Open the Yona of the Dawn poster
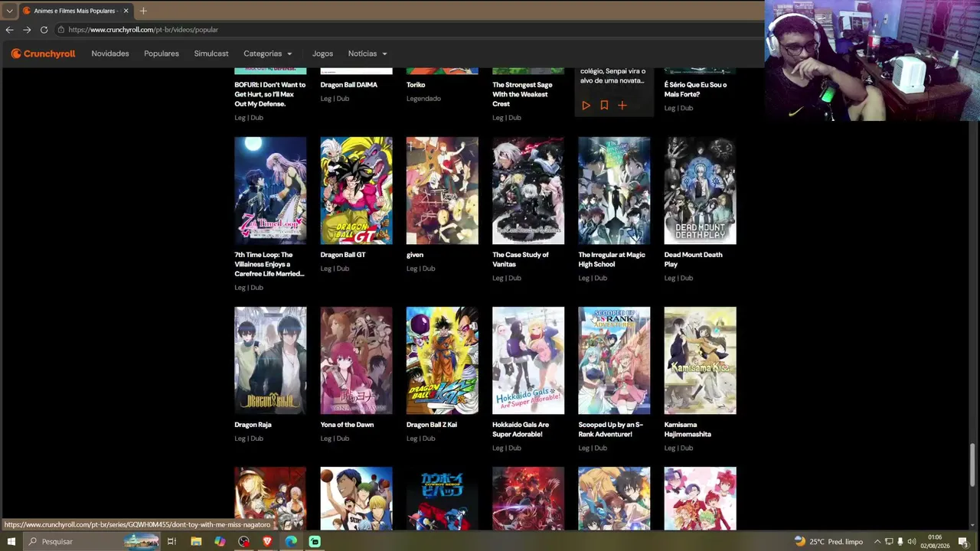Screen dimensions: 980x551 tap(356, 360)
